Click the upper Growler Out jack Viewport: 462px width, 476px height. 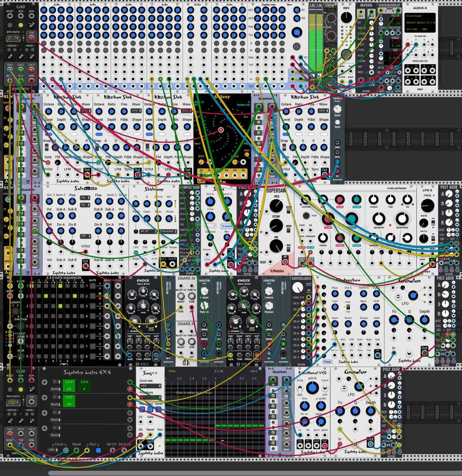(x=424, y=353)
